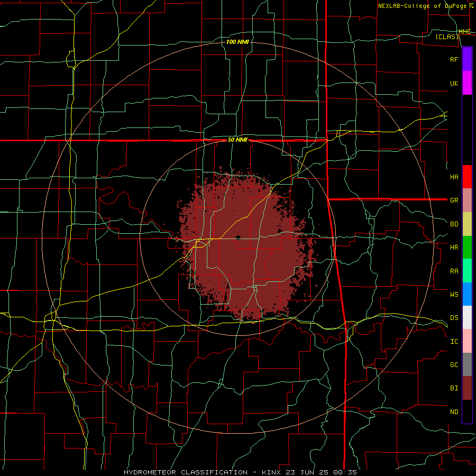Image resolution: width=476 pixels, height=476 pixels.
Task: Click the 'RF' legend label
Action: pyautogui.click(x=454, y=59)
